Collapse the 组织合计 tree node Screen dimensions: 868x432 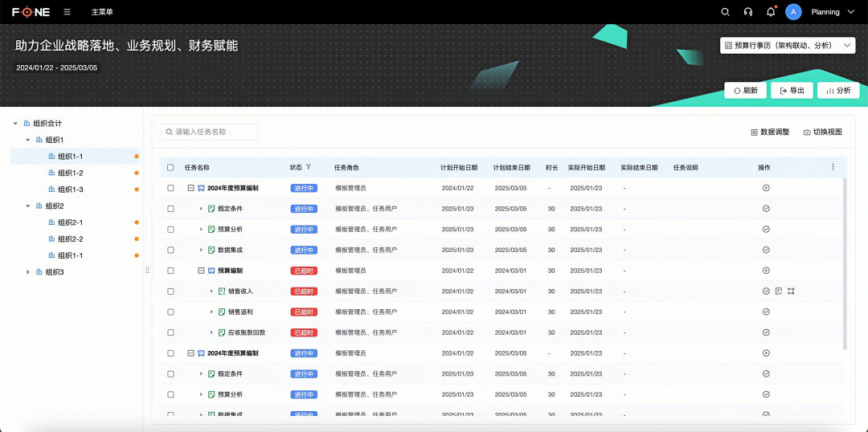coord(15,124)
